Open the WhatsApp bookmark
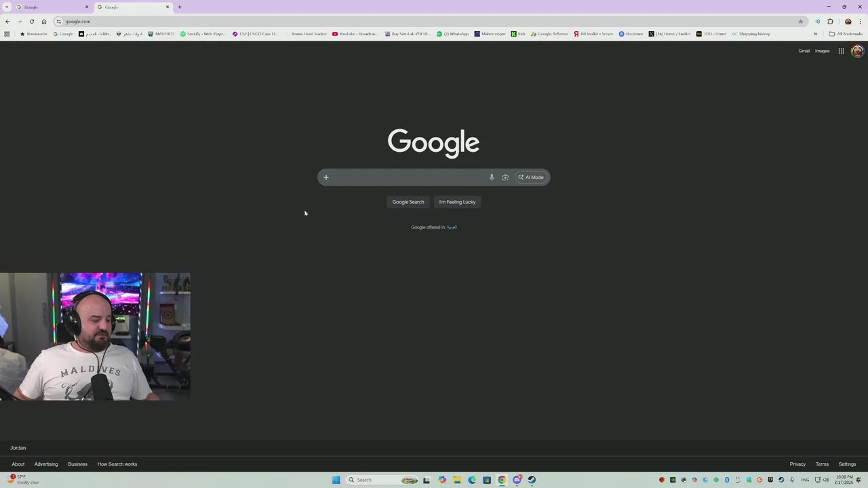Viewport: 868px width, 488px height. (x=453, y=34)
